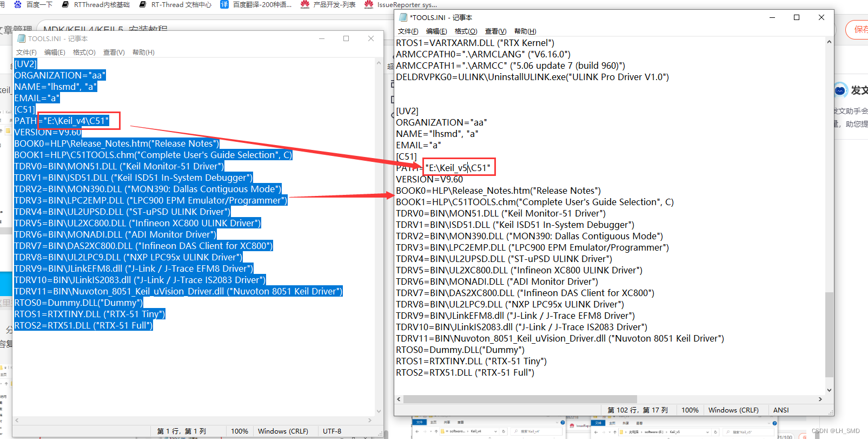Click the blue 发文助手 assistant icon

(840, 90)
